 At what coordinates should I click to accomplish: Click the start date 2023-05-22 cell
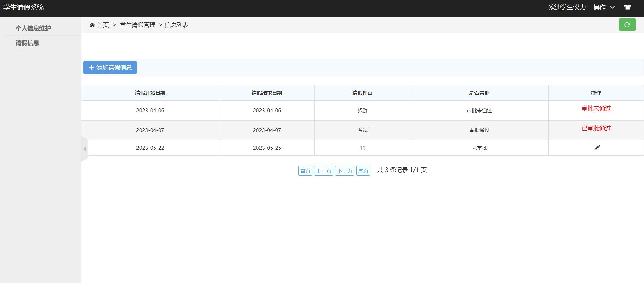pos(150,148)
